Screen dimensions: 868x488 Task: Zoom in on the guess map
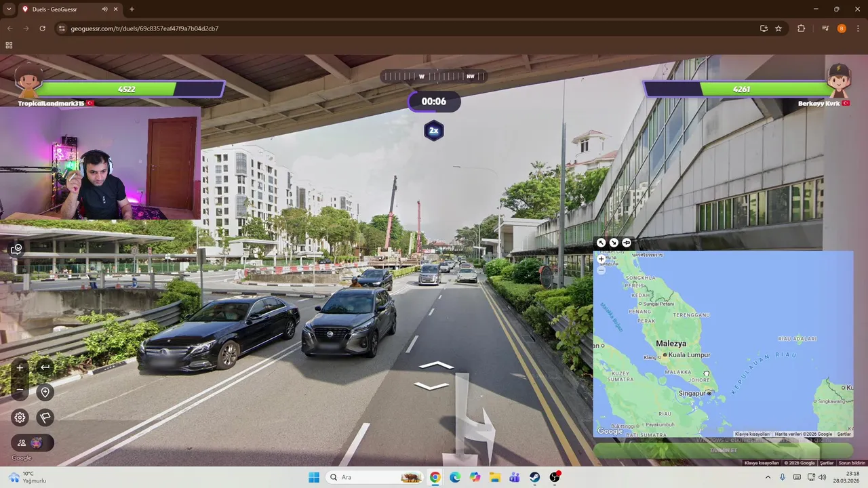click(x=601, y=259)
